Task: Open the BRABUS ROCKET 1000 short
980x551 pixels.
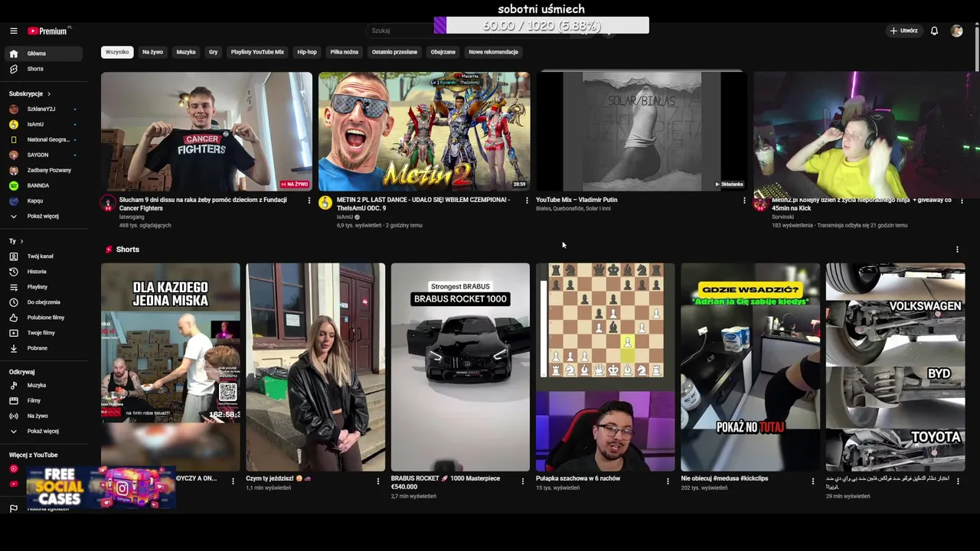Action: pyautogui.click(x=460, y=367)
